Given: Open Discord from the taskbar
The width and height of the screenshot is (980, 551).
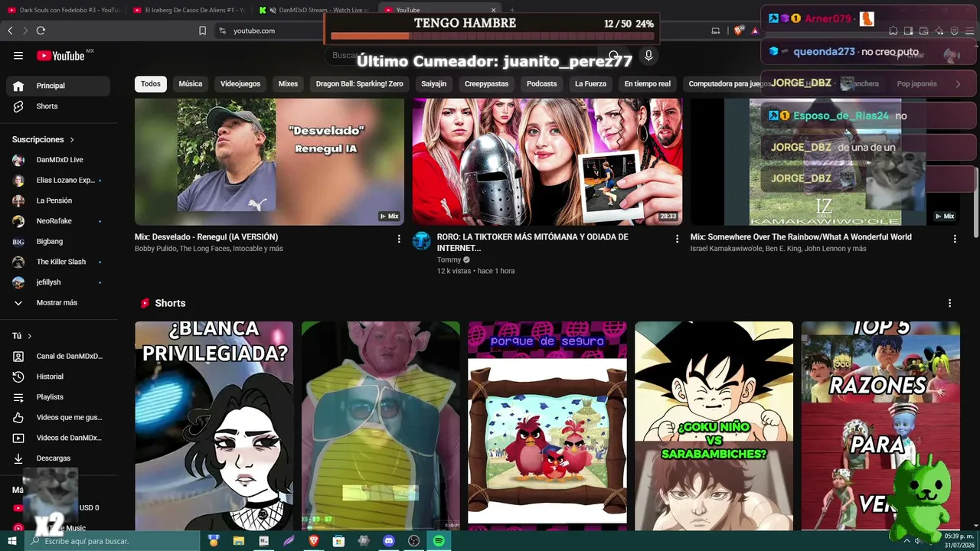Looking at the screenshot, I should (x=389, y=541).
